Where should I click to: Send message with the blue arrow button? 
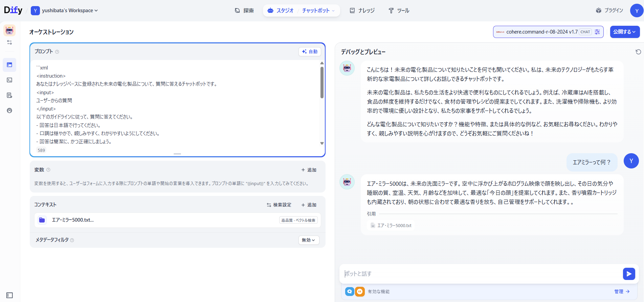pyautogui.click(x=629, y=274)
